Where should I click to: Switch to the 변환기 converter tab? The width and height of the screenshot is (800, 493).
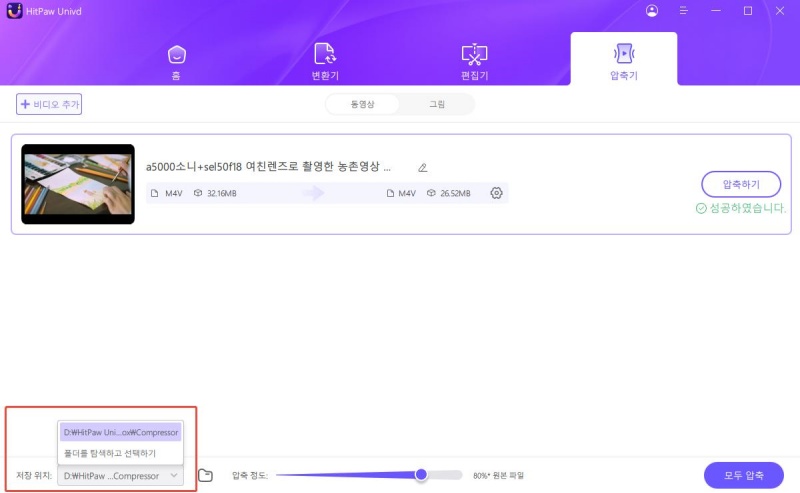click(x=325, y=62)
